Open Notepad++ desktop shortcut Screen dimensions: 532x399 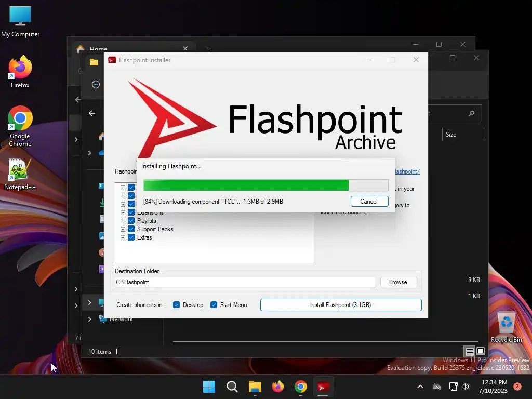20,175
